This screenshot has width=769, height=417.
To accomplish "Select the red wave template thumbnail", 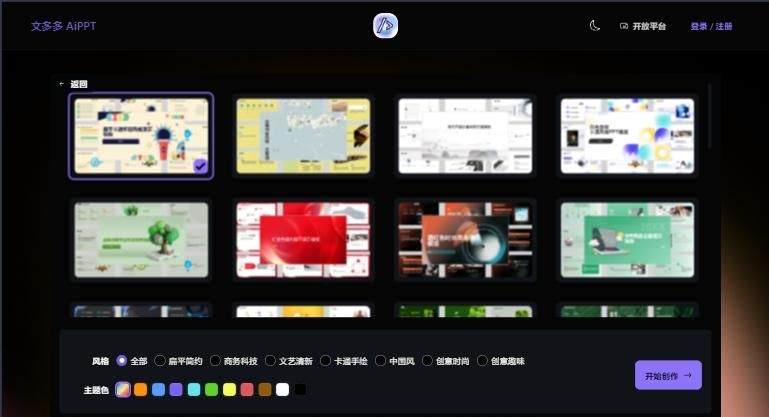I will (x=304, y=240).
